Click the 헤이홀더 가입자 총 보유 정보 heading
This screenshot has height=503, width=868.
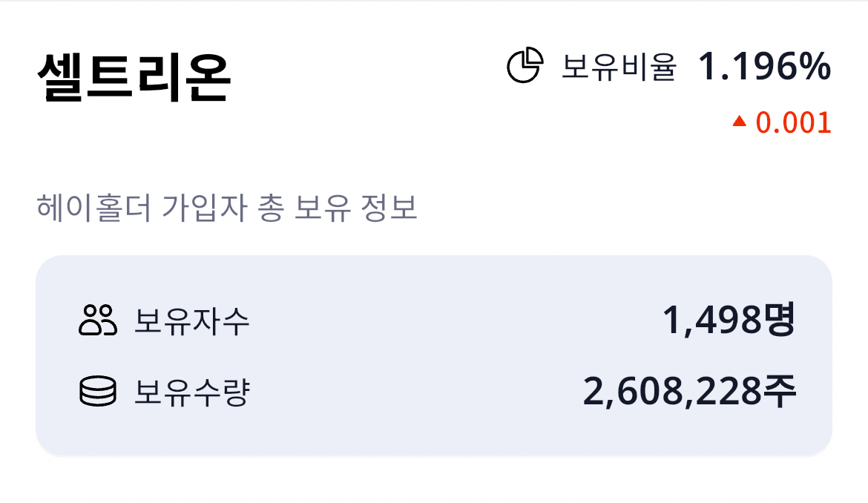pos(226,208)
